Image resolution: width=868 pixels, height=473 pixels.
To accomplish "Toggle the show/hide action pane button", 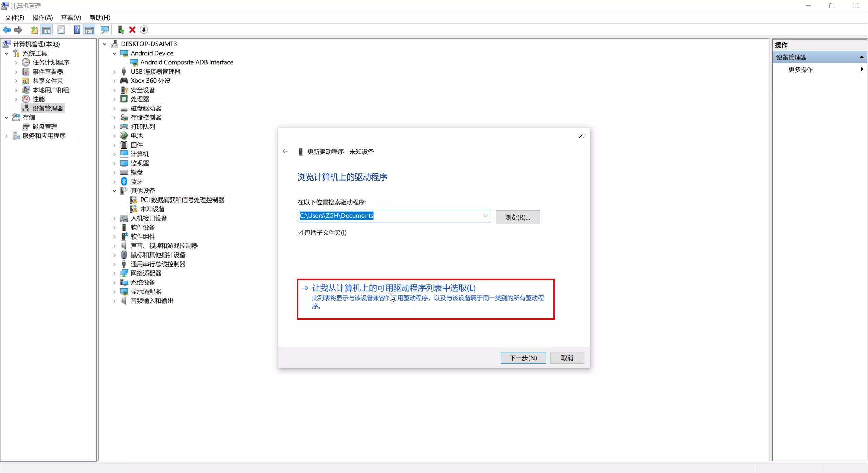I will coord(90,30).
